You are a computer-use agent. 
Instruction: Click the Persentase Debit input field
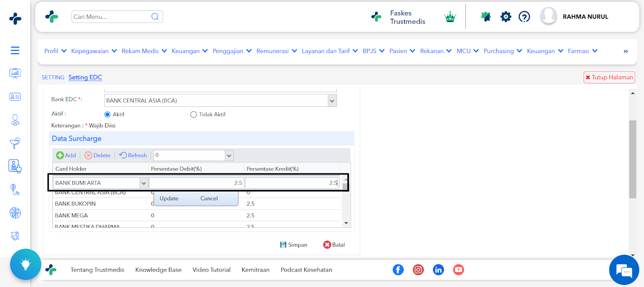point(196,183)
